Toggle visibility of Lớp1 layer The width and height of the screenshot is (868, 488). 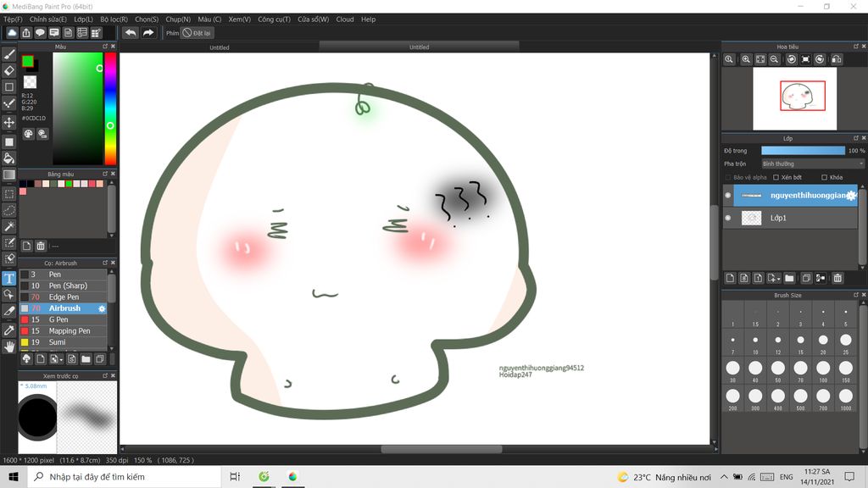(x=728, y=218)
